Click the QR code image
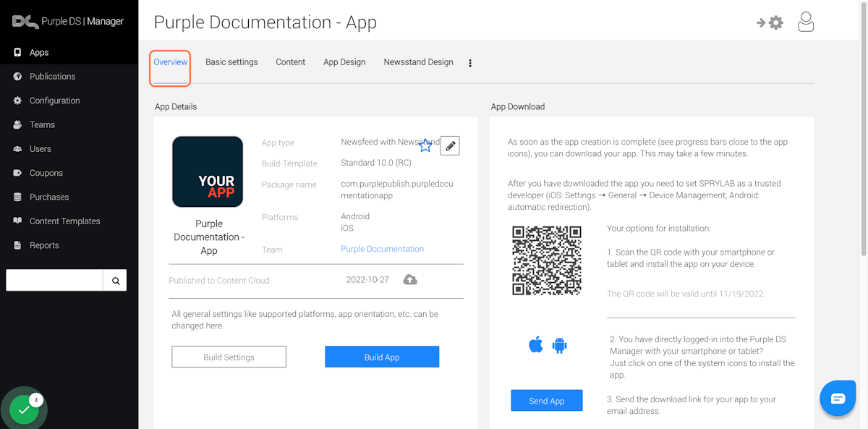868x429 pixels. [547, 260]
